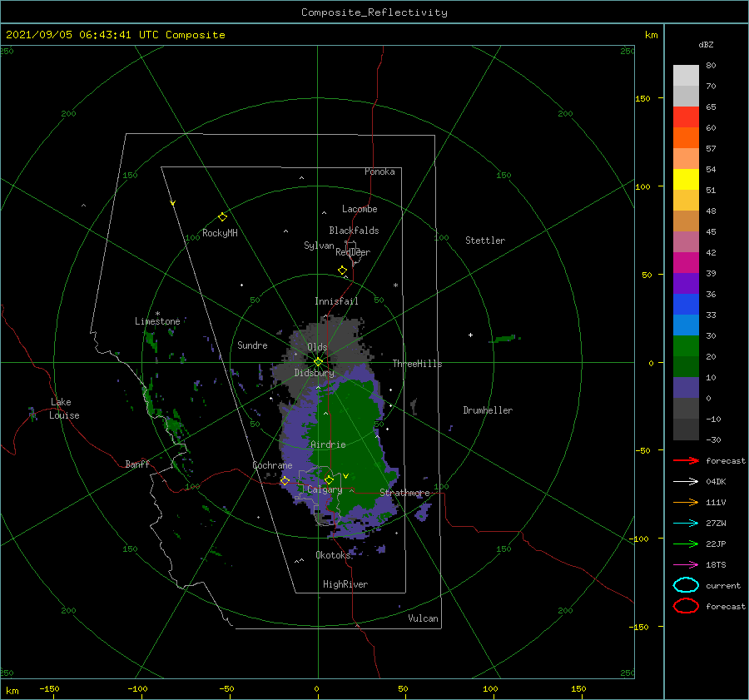Select the orange 111V arrow icon
Image resolution: width=749 pixels, height=700 pixels.
click(686, 502)
